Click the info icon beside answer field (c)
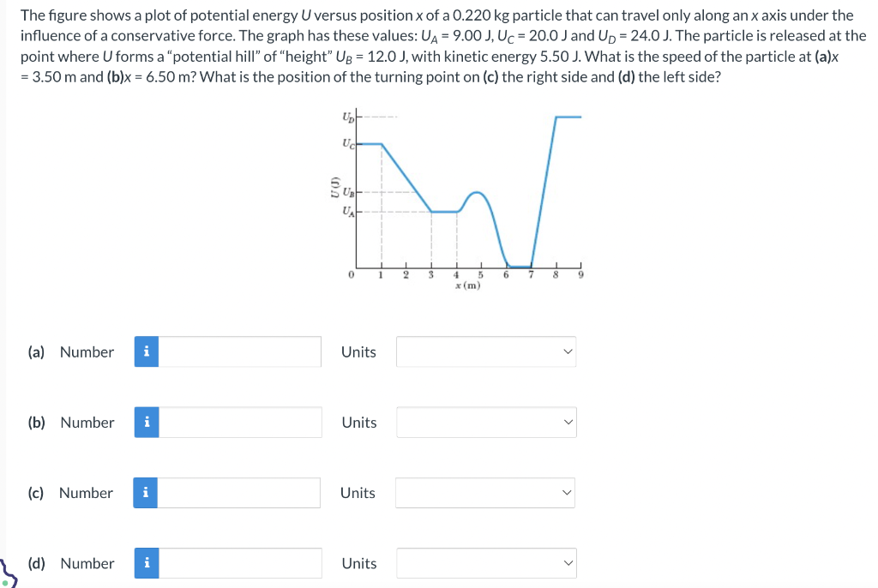The height and width of the screenshot is (588, 878). pos(146,492)
